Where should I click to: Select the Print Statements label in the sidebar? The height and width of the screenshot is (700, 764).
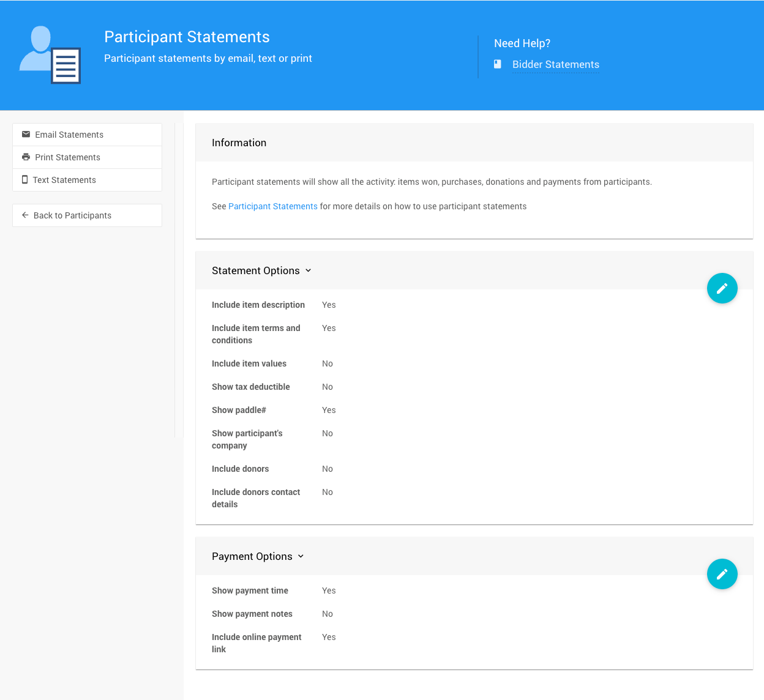pos(67,157)
